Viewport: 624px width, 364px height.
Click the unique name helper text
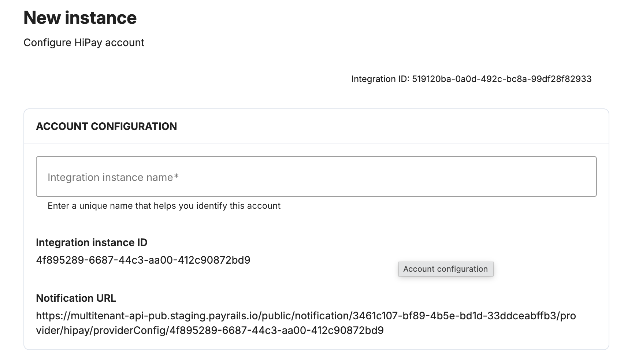[164, 206]
